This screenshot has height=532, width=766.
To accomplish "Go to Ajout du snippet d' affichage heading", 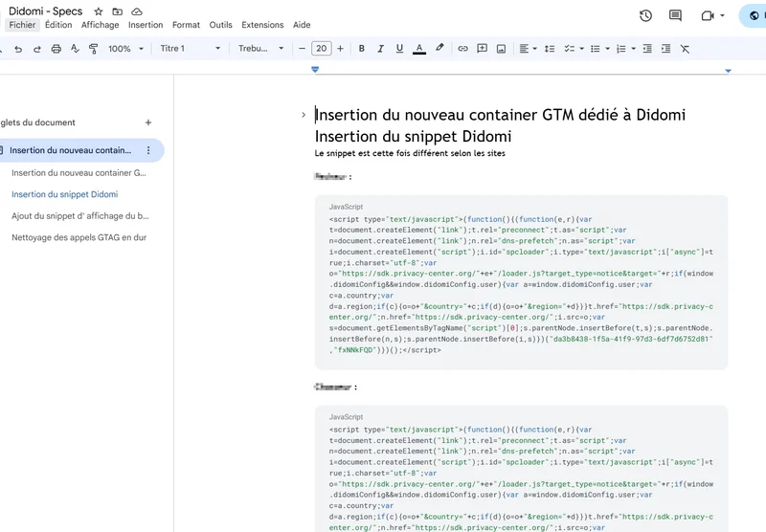I will [80, 215].
